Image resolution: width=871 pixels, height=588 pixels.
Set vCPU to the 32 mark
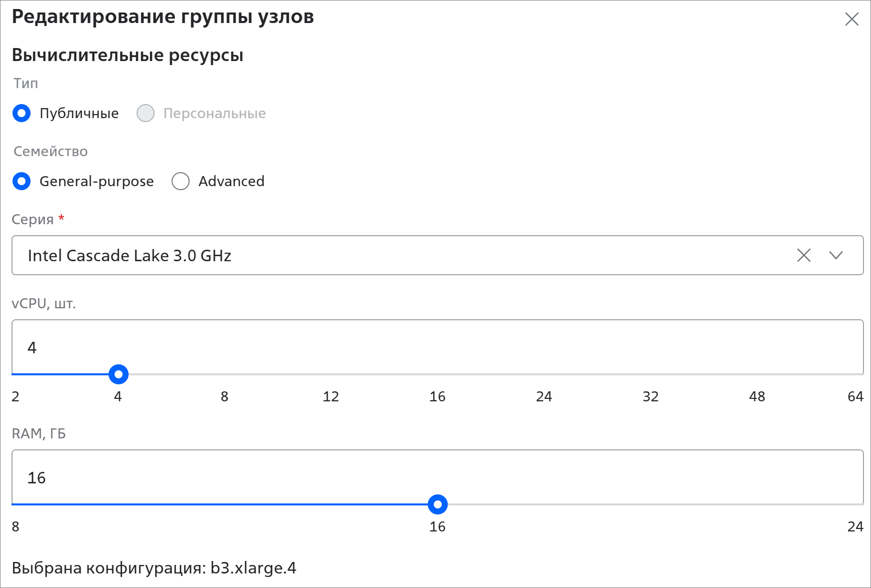(650, 374)
